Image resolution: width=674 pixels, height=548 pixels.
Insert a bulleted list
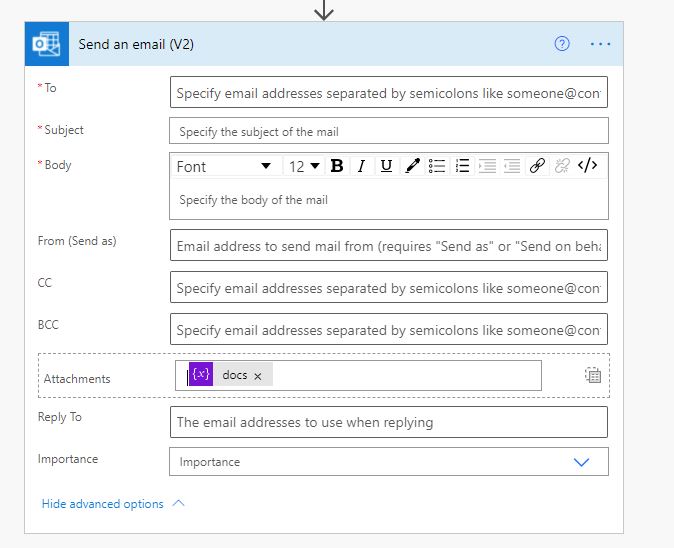[437, 165]
